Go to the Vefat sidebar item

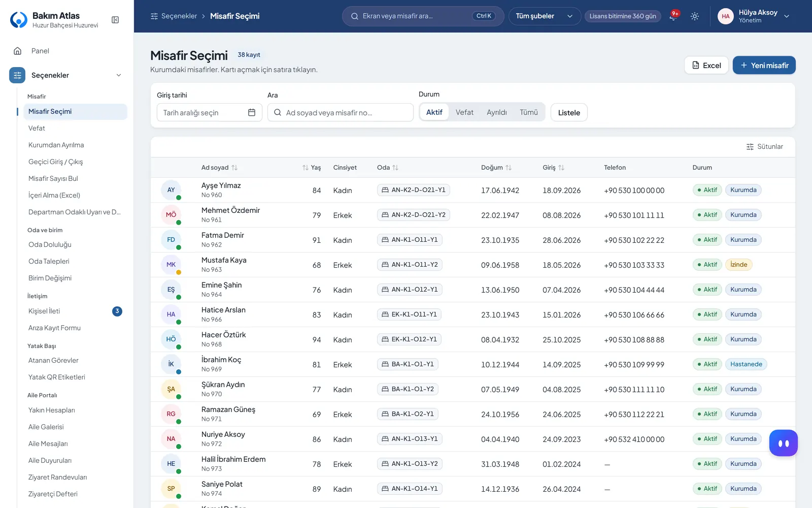coord(75,129)
